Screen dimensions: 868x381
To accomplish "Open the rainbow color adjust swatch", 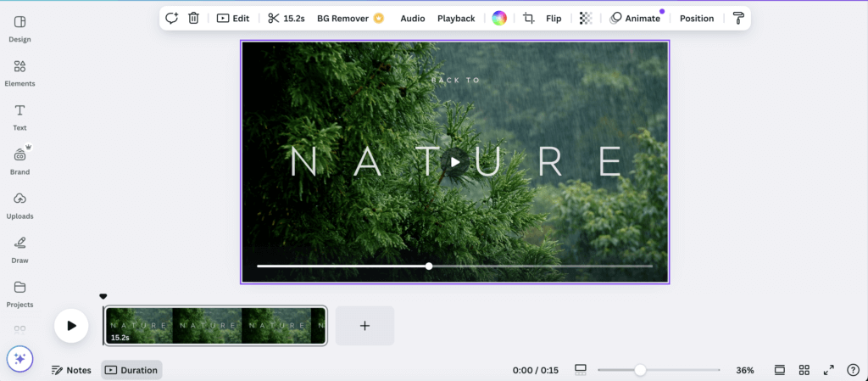I will [499, 19].
